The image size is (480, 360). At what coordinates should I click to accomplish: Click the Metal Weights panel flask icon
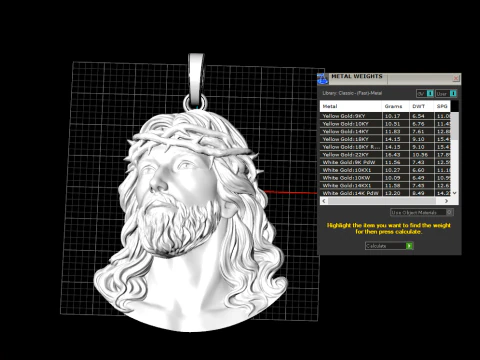coord(322,79)
